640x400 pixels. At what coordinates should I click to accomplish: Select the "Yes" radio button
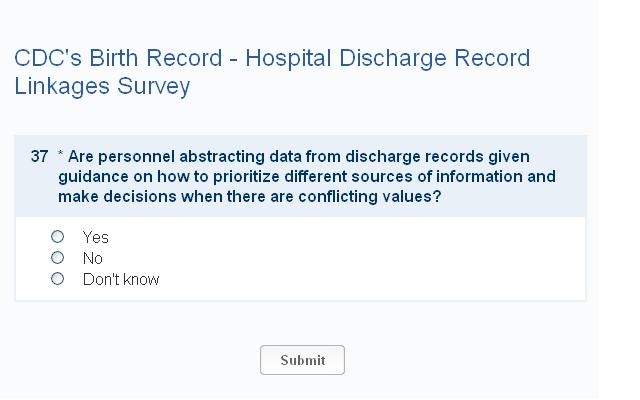pyautogui.click(x=58, y=237)
